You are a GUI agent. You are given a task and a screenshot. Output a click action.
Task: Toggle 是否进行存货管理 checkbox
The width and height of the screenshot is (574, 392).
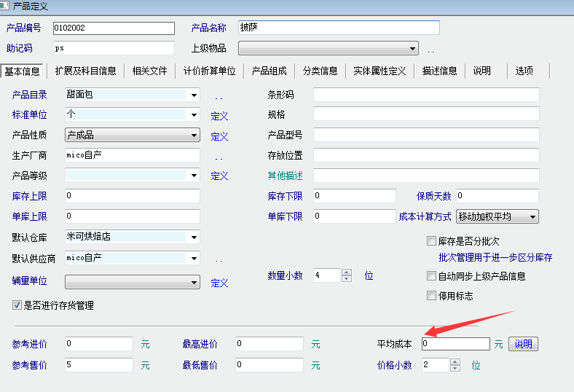[x=17, y=305]
